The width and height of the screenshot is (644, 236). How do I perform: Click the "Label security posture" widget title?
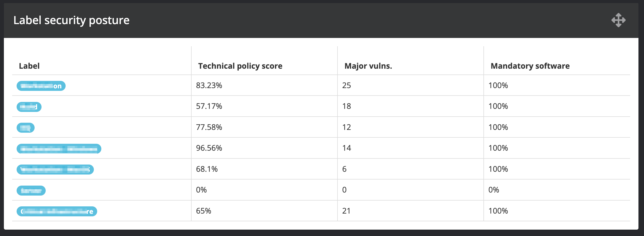pyautogui.click(x=71, y=20)
